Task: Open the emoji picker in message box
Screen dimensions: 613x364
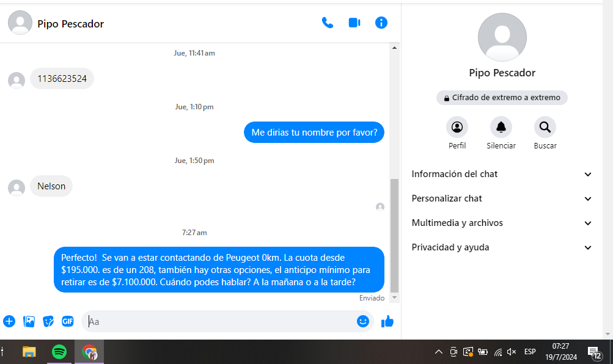Action: [x=363, y=321]
